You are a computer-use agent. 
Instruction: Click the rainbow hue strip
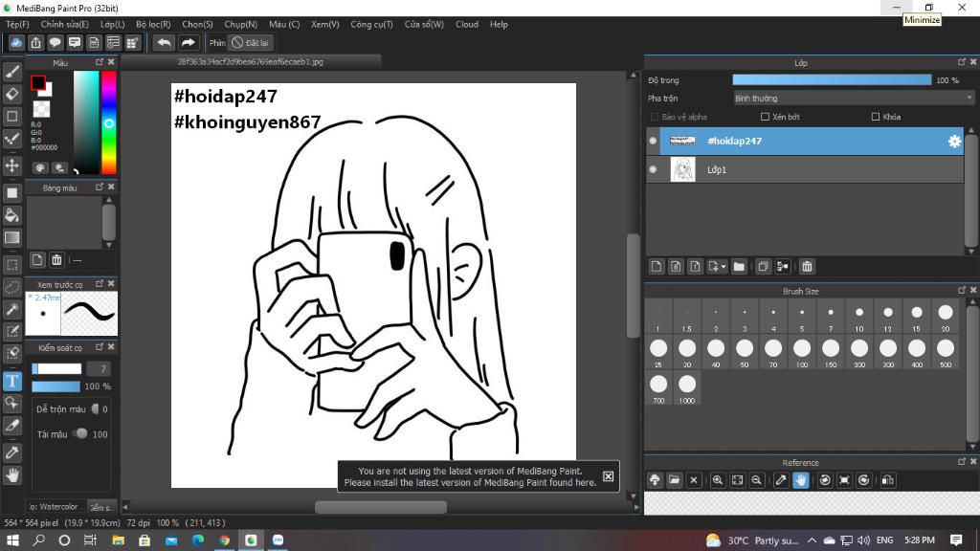109,122
